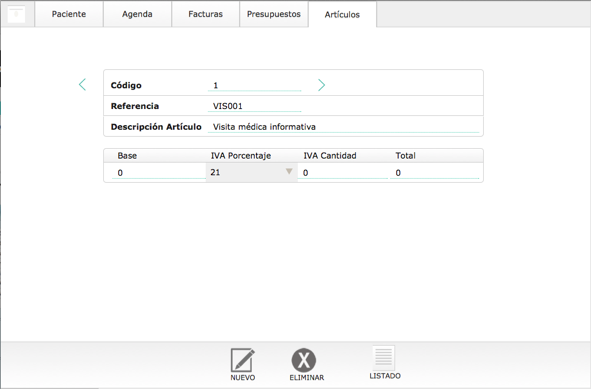Open the IVA Porcentaje combo box showing 21
The image size is (591, 389).
click(251, 172)
